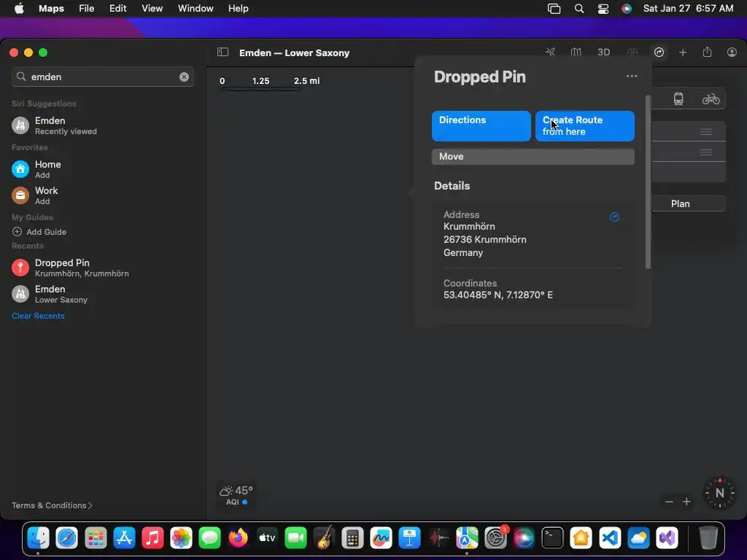
Task: Open Finder from the Dock
Action: tap(38, 538)
